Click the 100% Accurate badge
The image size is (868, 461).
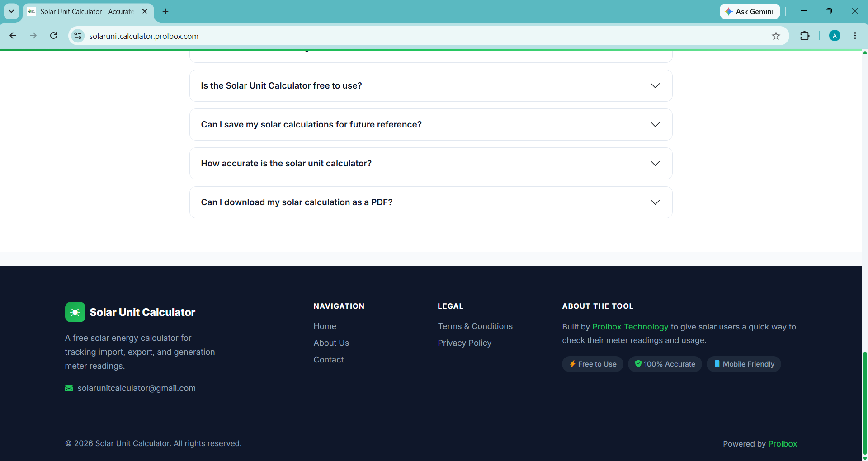coord(665,364)
